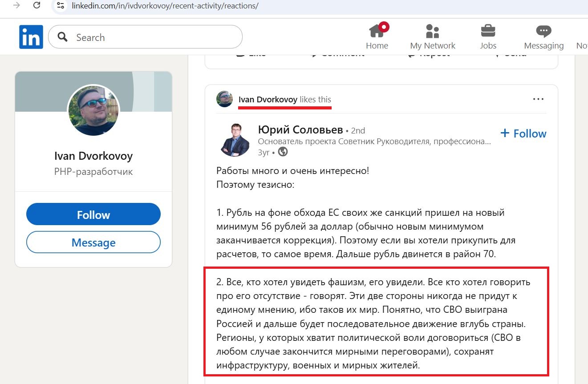This screenshot has height=384, width=588.
Task: Open My Network icon
Action: point(432,31)
